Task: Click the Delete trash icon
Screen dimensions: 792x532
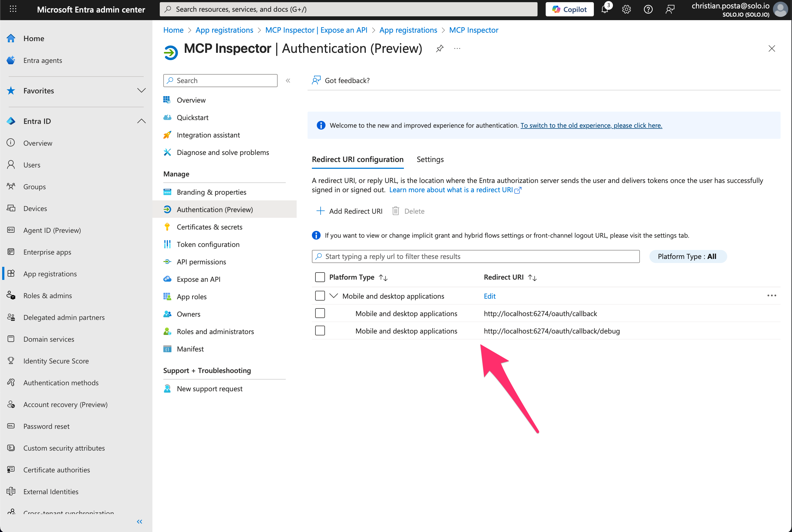Action: tap(395, 211)
